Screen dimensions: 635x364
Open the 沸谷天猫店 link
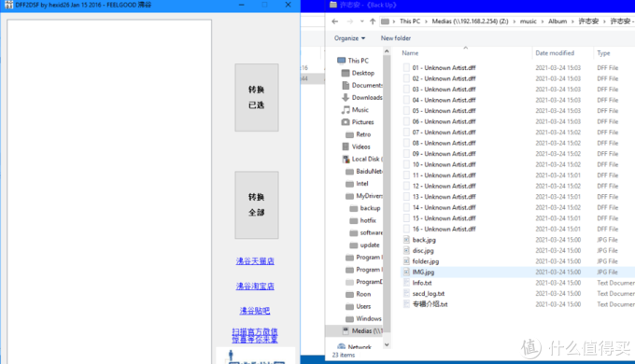(255, 261)
